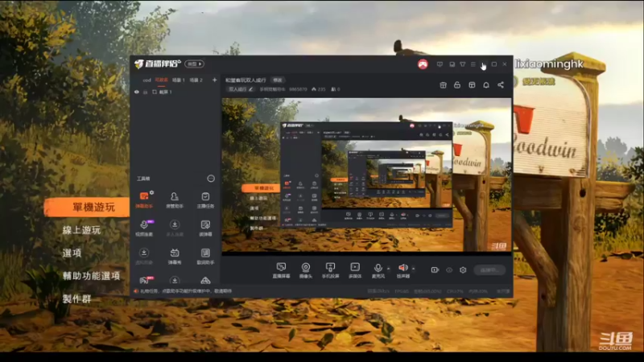This screenshot has height=362, width=644.
Task: Open settings gear on 弹幕助手 icon
Action: pos(152,192)
